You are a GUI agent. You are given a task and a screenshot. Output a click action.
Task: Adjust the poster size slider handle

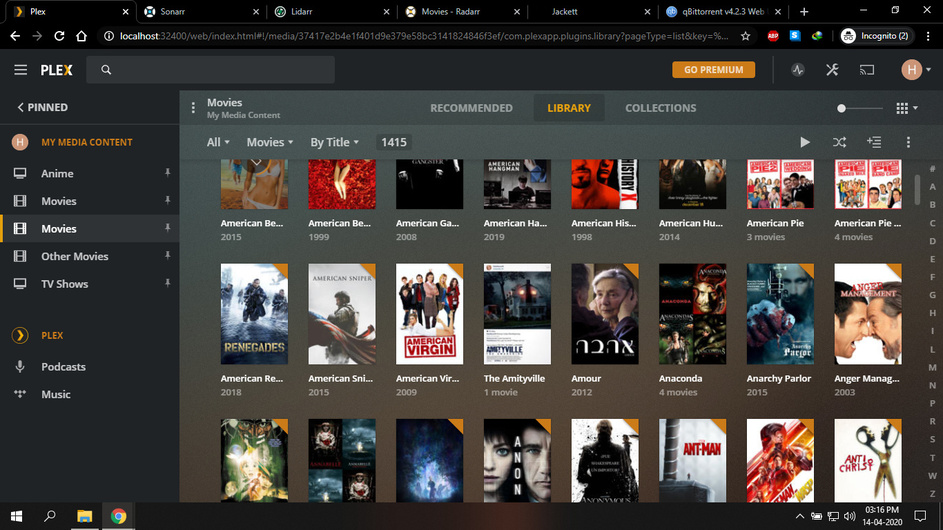841,108
